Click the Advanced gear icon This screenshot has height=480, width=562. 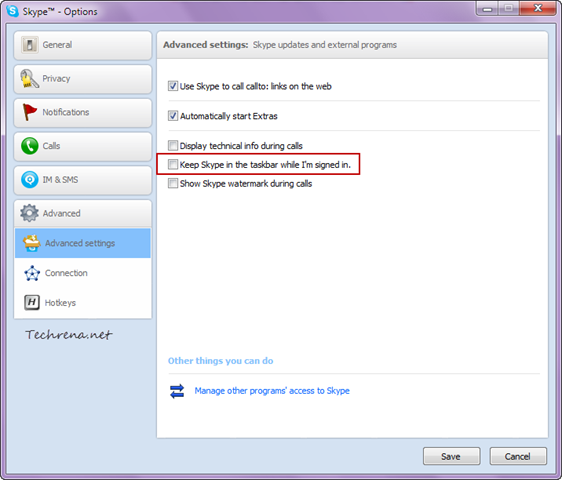pyautogui.click(x=29, y=213)
